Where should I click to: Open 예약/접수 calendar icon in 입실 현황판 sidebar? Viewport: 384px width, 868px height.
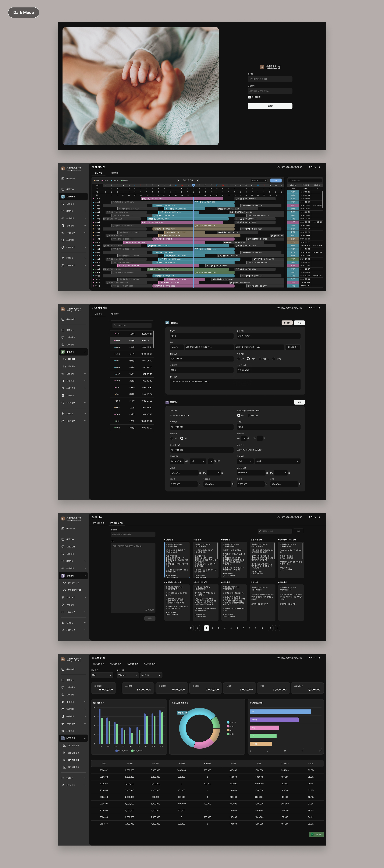(x=63, y=189)
